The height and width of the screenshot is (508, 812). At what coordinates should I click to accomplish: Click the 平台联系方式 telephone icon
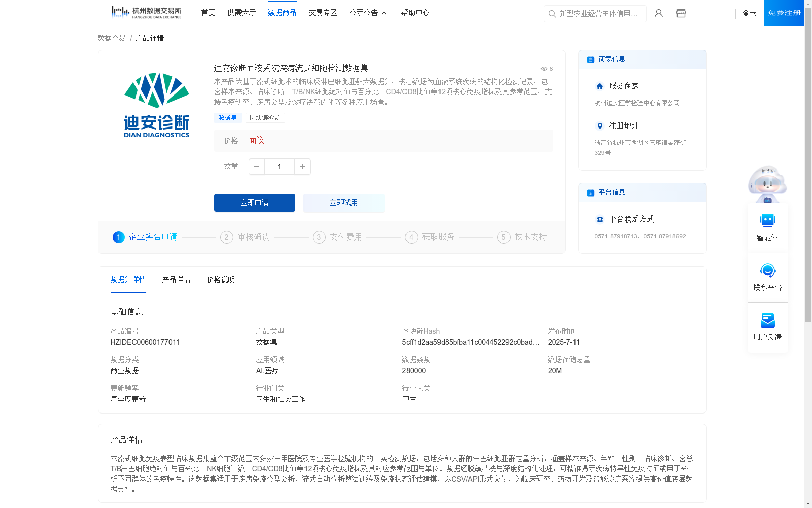[x=600, y=219]
